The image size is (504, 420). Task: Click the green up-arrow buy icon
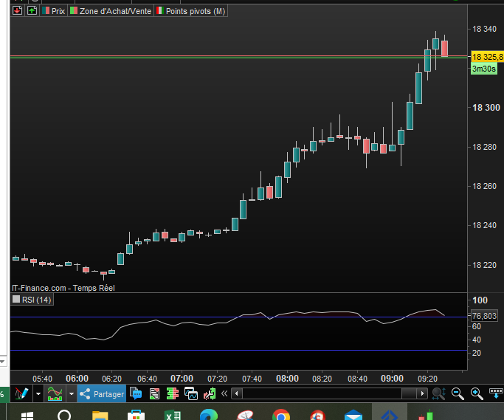pos(32,10)
